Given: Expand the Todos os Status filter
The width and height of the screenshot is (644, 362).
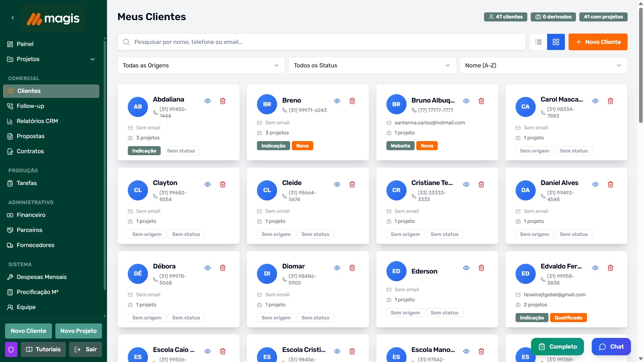Looking at the screenshot, I should 372,65.
